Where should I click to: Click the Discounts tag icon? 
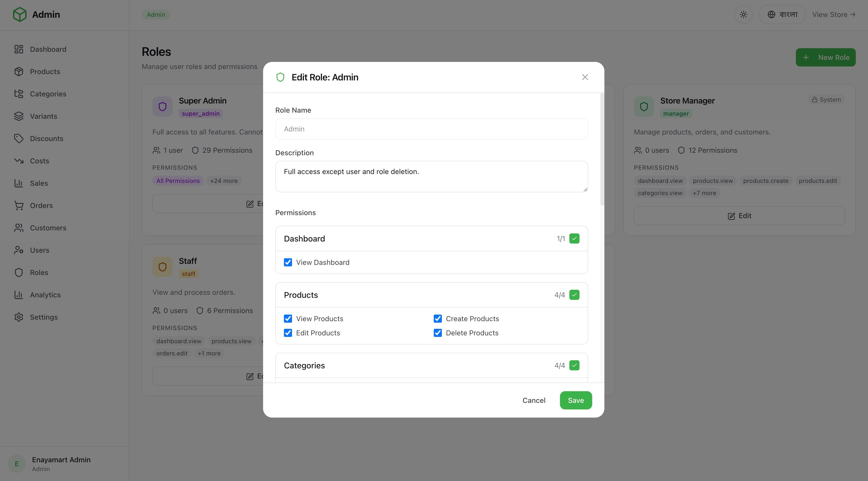point(19,138)
